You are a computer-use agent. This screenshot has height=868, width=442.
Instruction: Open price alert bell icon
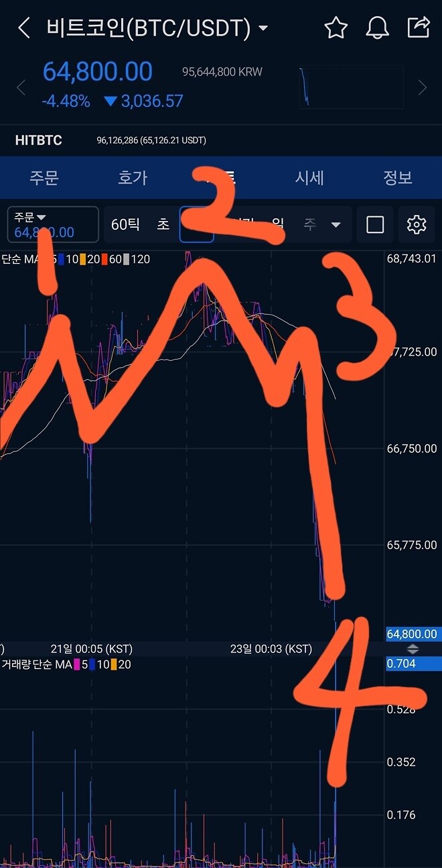tap(377, 28)
